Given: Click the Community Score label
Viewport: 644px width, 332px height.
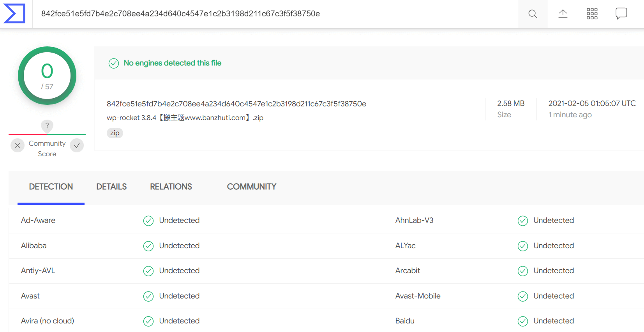Looking at the screenshot, I should click(47, 148).
